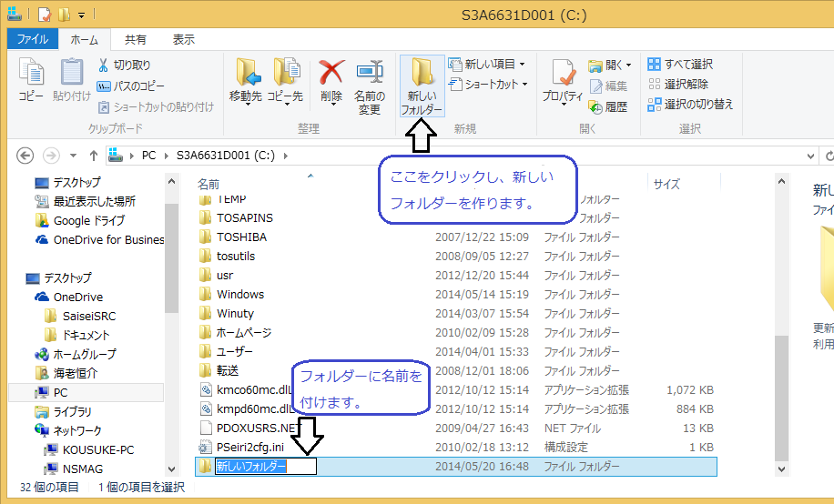Click the 新しいフォルダー name edit field
834x504 pixels.
point(264,467)
